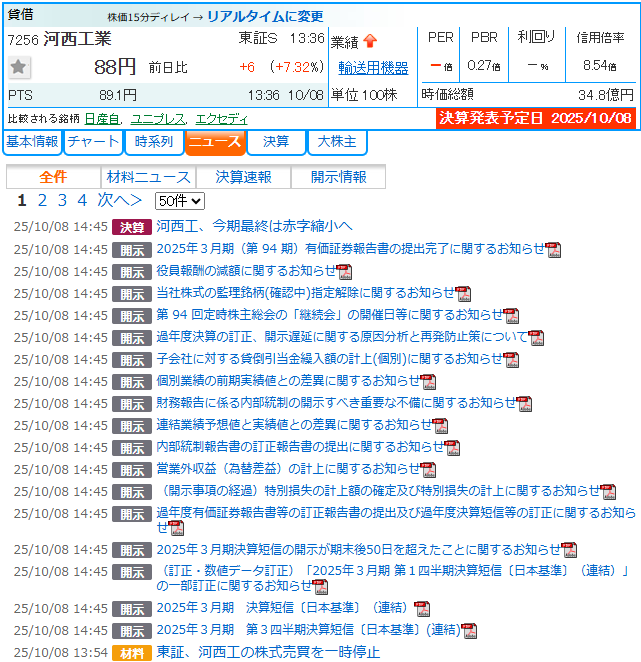The width and height of the screenshot is (641, 662).
Task: Switch to the チャート tab
Action: click(x=93, y=142)
